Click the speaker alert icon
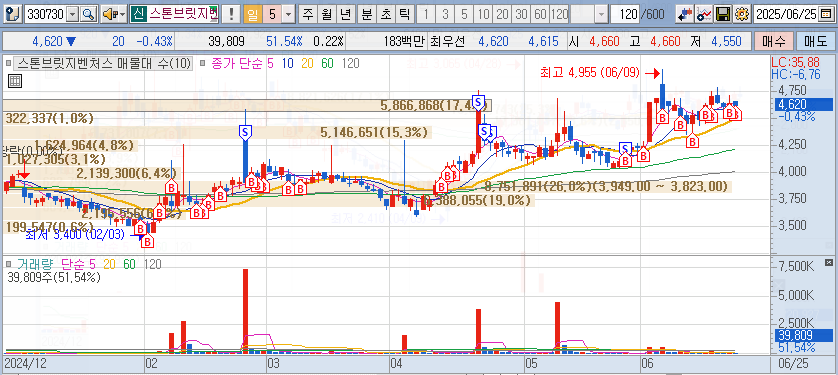This screenshot has height=375, width=838. pos(109,14)
